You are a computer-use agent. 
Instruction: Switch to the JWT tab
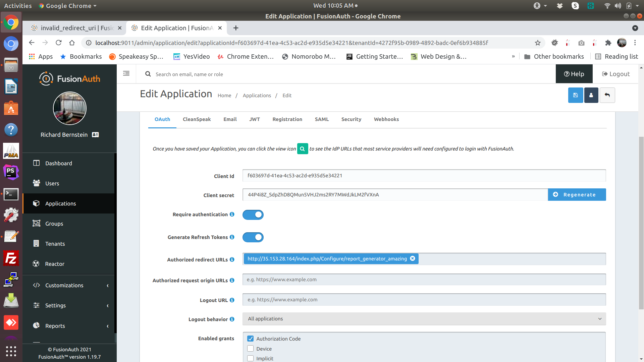254,119
